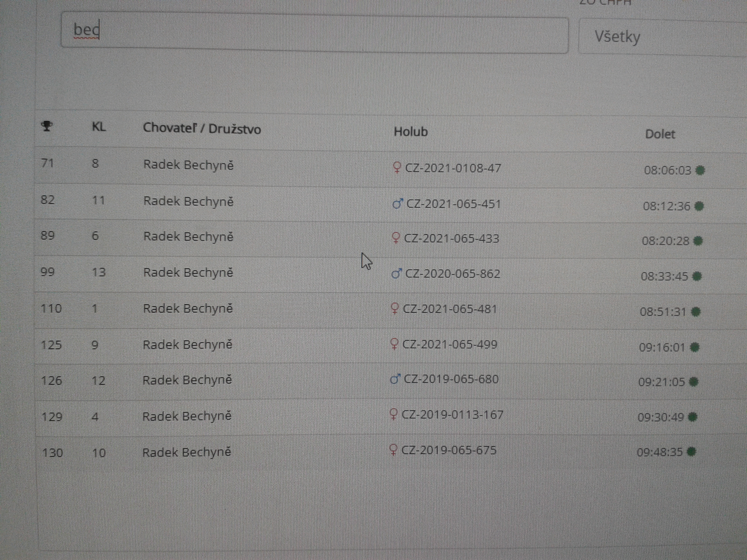Select pigeon CZ-2020-065-862
The image size is (747, 560).
coord(453,274)
